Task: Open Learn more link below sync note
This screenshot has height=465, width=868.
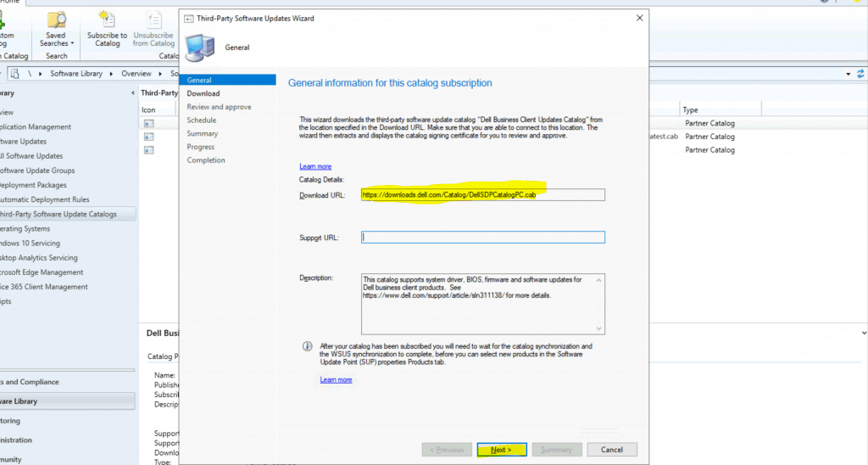Action: pos(336,379)
